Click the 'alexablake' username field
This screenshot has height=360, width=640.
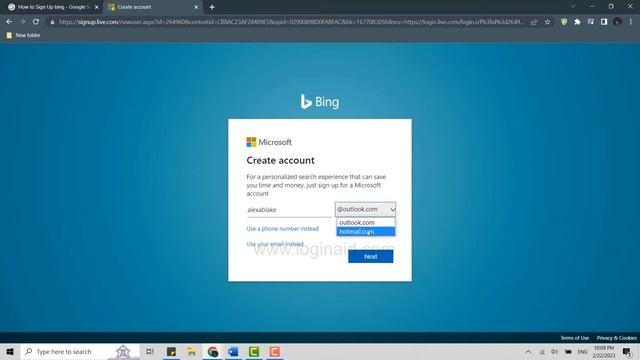tap(289, 210)
